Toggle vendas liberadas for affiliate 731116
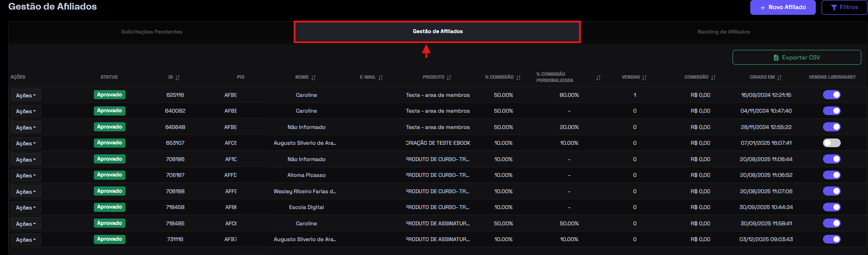The image size is (868, 255). click(x=832, y=239)
